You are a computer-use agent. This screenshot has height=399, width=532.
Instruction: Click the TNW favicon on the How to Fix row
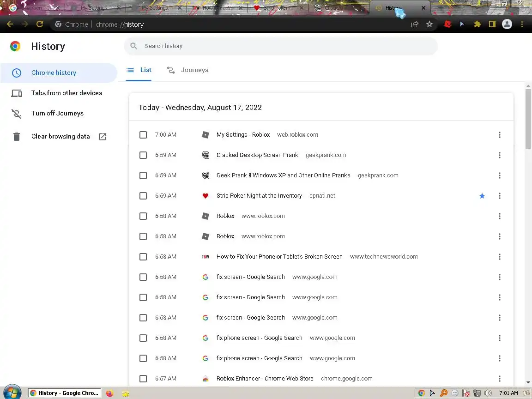[x=205, y=257]
